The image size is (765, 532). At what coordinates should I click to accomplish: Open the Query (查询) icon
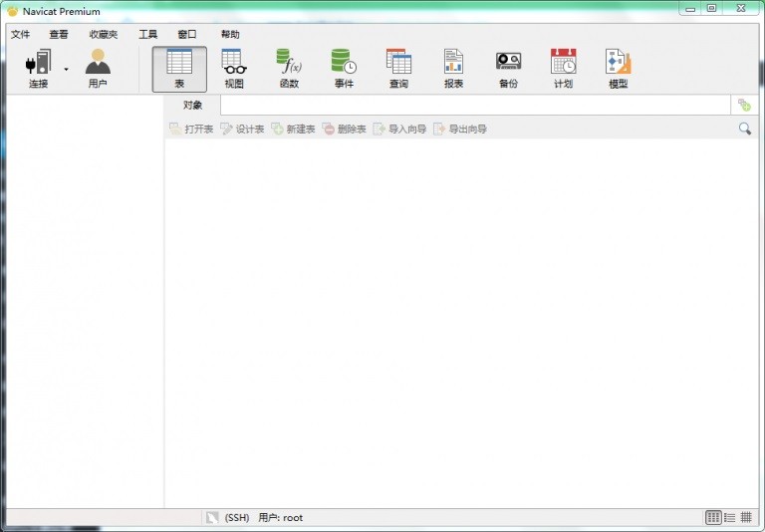click(x=398, y=62)
